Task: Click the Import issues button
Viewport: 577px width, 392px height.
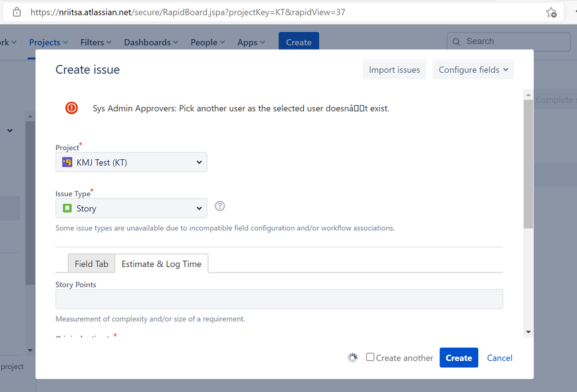Action: click(x=394, y=69)
